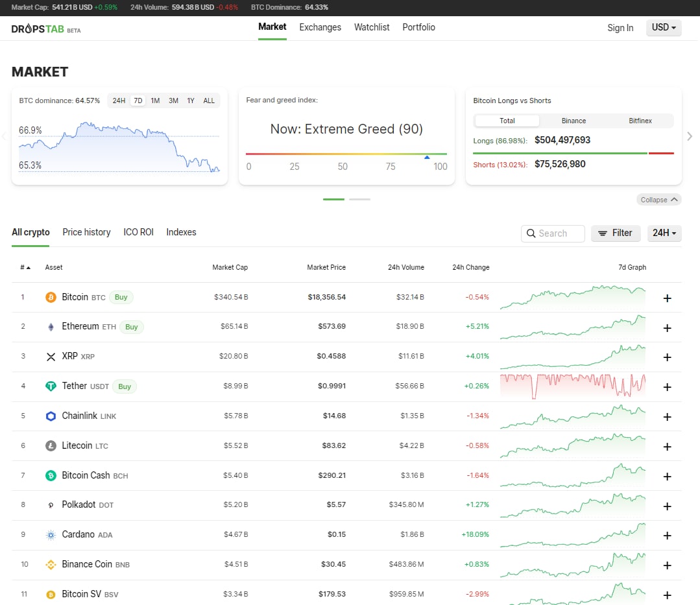Image resolution: width=700 pixels, height=605 pixels.
Task: Add XRP to watchlist with plus icon
Action: pyautogui.click(x=668, y=357)
